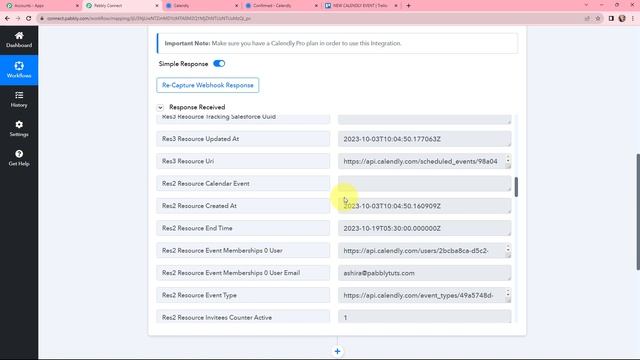Image resolution: width=640 pixels, height=360 pixels.
Task: Click the empty Res2 Resource Calendar Event value
Action: click(424, 184)
